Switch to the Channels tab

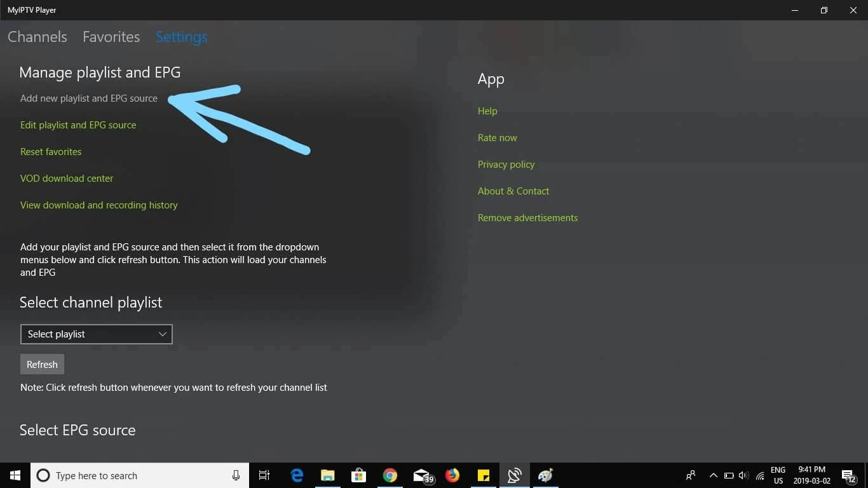(x=37, y=37)
